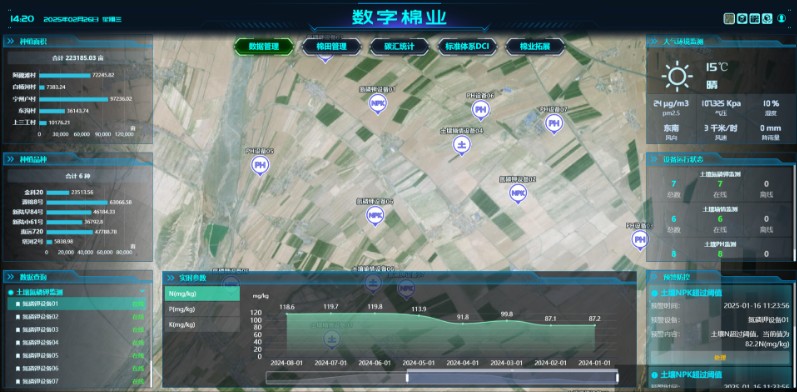Click the cube icon in top-right toolbar
This screenshot has width=797, height=392.
click(742, 19)
